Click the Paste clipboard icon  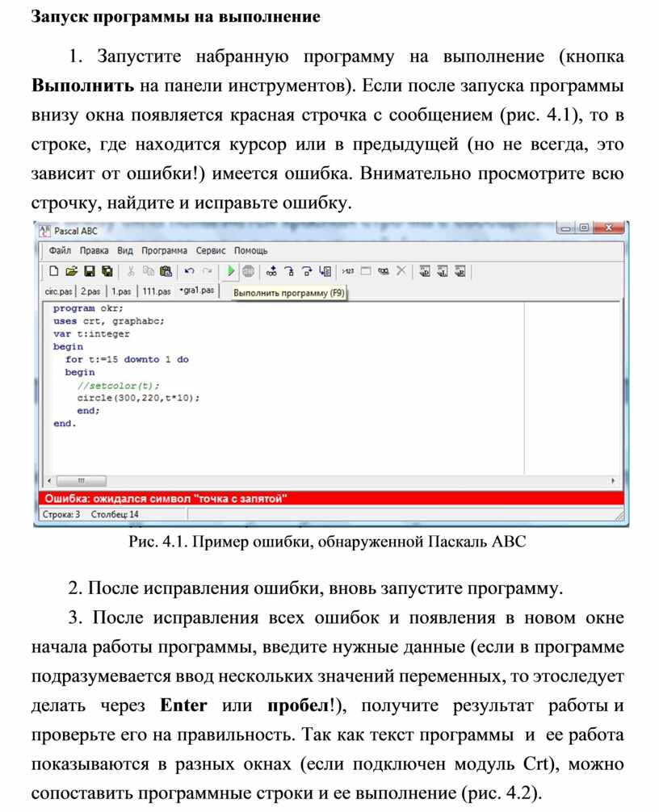click(166, 271)
